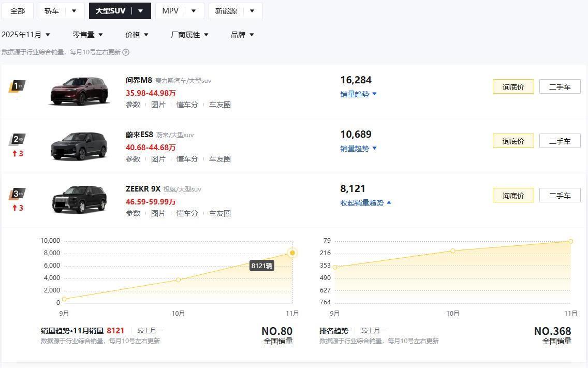588x368 pixels.
Task: Click the 1st place rank badge
Action: pyautogui.click(x=17, y=86)
